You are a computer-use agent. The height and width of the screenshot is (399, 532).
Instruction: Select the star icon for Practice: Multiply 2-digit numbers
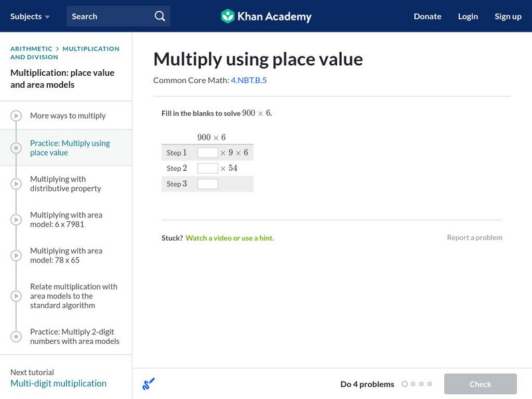(15, 336)
